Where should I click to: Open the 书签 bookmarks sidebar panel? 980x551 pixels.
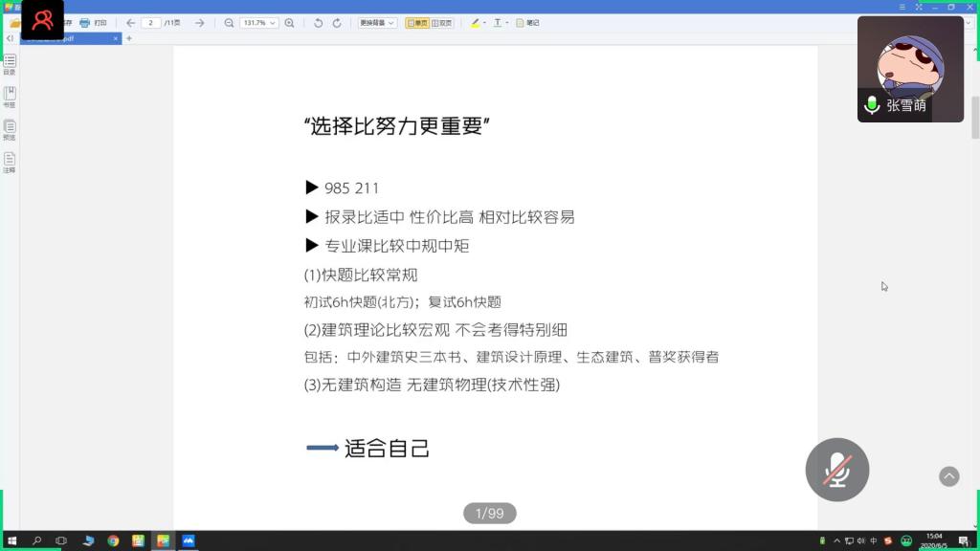click(10, 96)
